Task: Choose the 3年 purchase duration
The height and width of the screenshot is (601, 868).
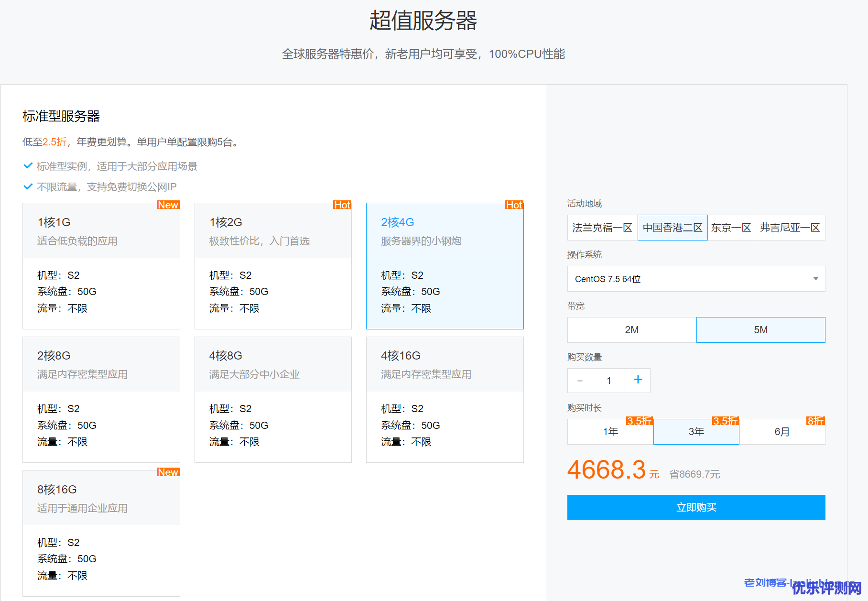Action: (x=696, y=432)
